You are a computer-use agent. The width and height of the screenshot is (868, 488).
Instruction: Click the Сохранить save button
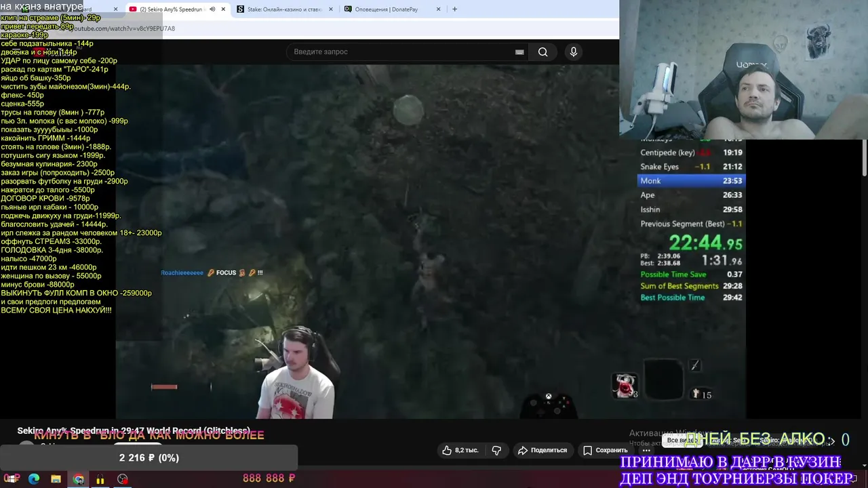606,450
